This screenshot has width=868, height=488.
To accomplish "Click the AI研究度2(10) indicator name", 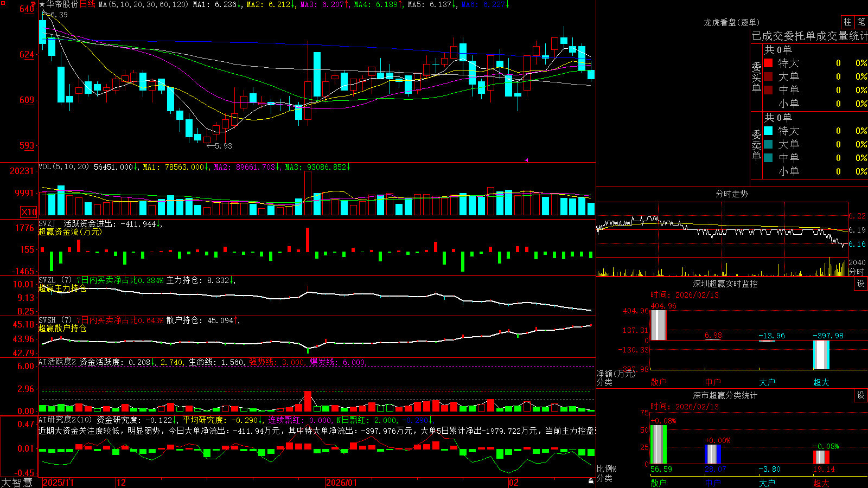I will click(65, 420).
